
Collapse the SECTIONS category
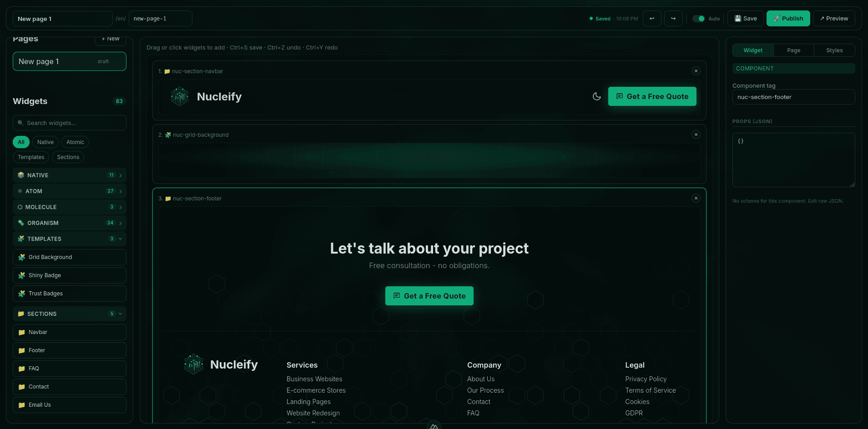click(120, 314)
